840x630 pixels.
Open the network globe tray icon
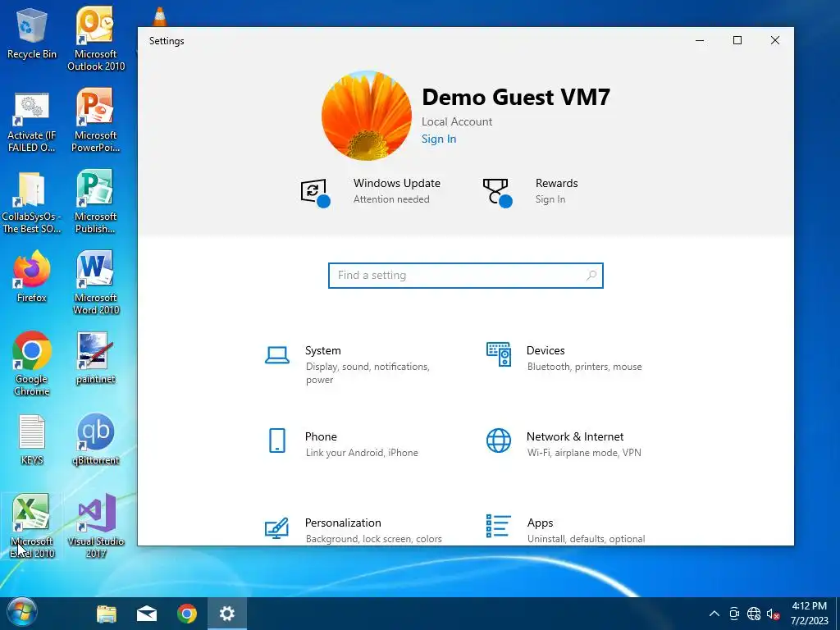click(754, 614)
